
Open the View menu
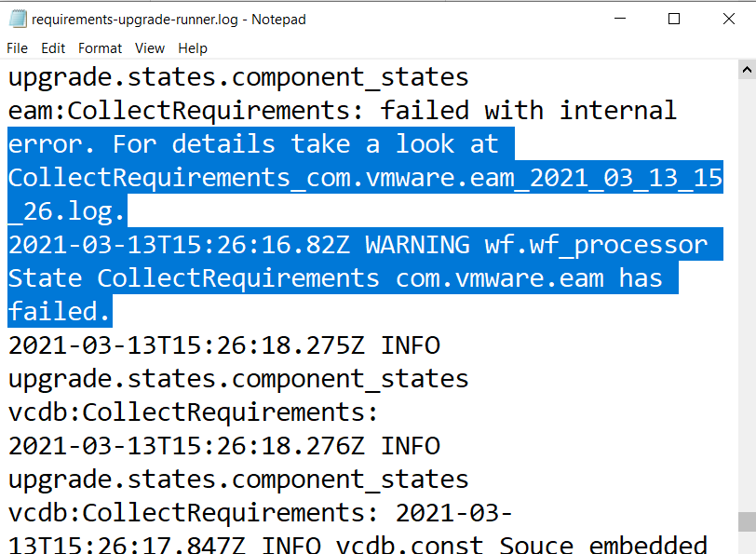(149, 48)
